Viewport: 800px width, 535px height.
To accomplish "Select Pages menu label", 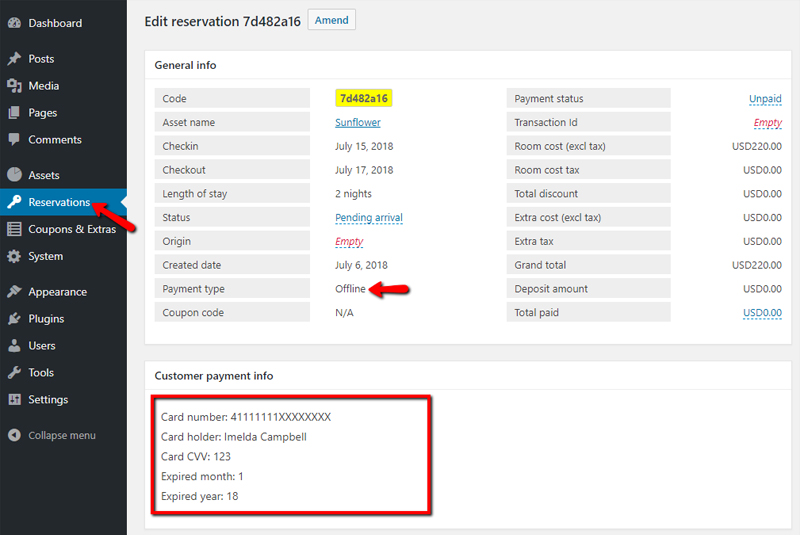I will tap(43, 113).
